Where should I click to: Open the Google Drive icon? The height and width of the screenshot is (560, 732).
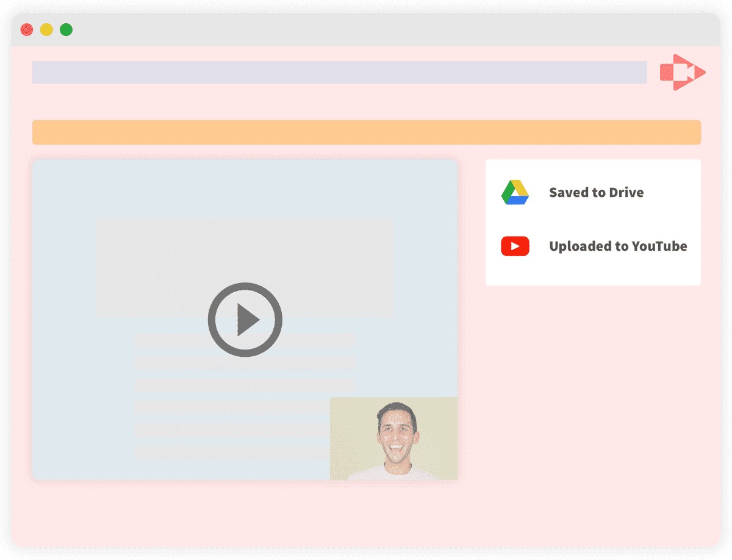tap(515, 192)
